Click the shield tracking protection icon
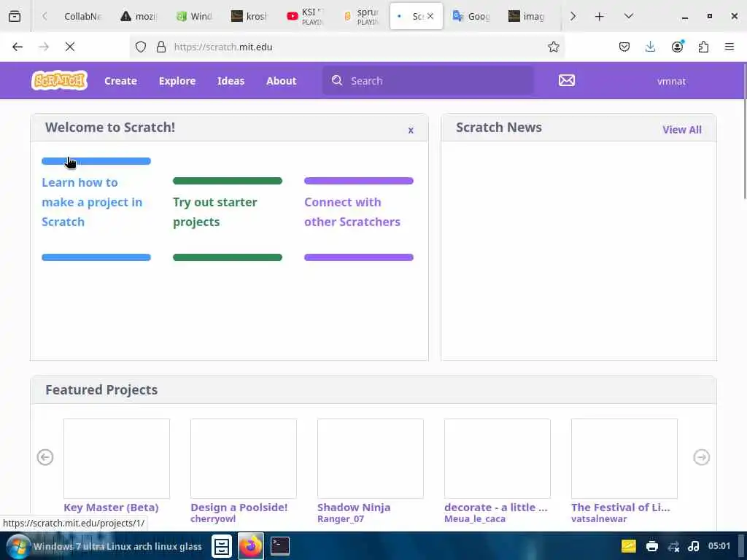The height and width of the screenshot is (560, 747). tap(141, 47)
